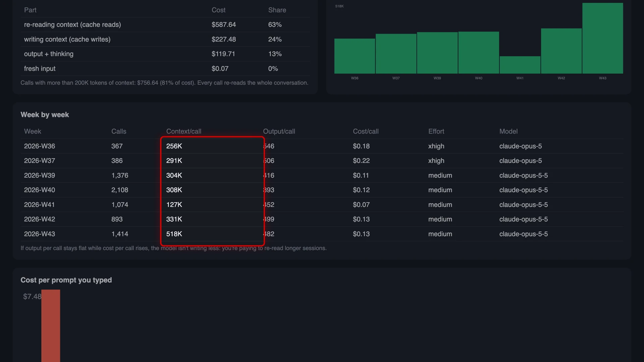This screenshot has height=362, width=644.
Task: Click the $227.48 cost value
Action: [x=224, y=39]
